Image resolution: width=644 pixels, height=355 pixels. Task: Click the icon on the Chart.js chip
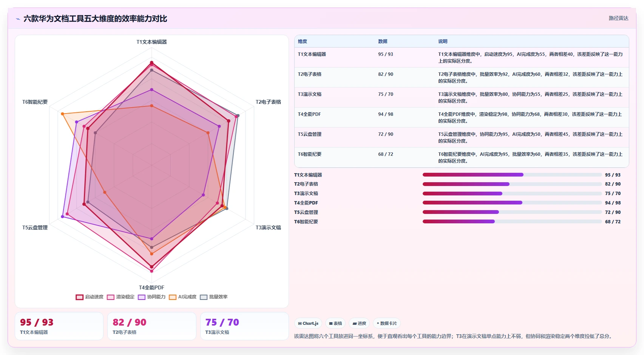click(300, 323)
